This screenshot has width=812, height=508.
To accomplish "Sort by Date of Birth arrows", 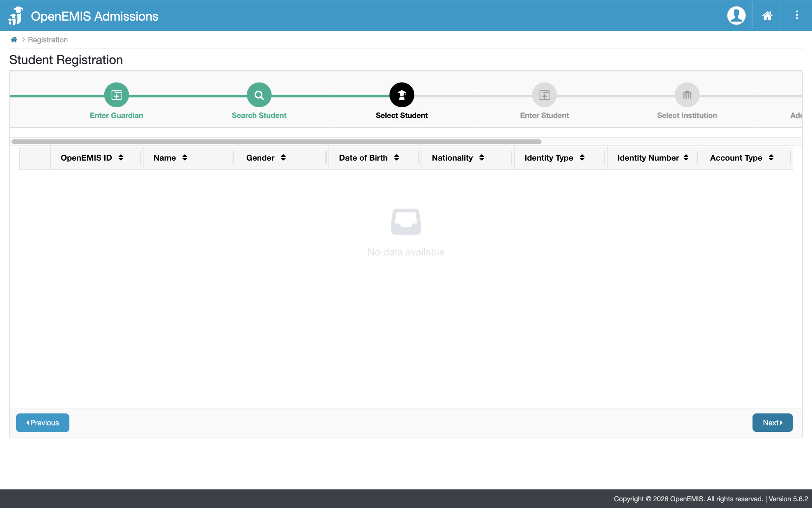I will (x=396, y=157).
